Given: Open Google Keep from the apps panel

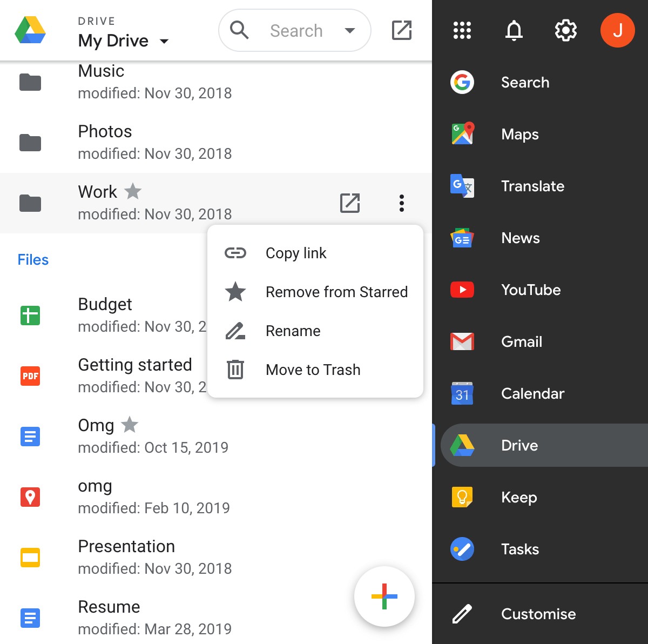Looking at the screenshot, I should [x=518, y=498].
